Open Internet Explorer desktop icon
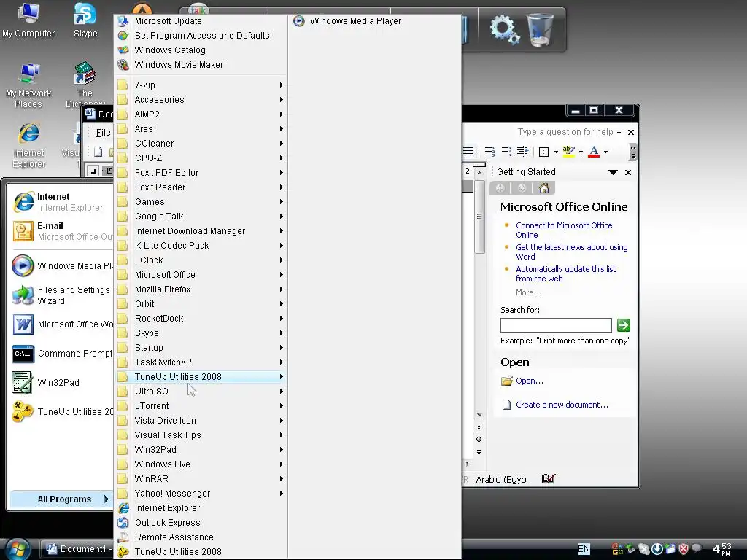Image resolution: width=747 pixels, height=560 pixels. (29, 145)
